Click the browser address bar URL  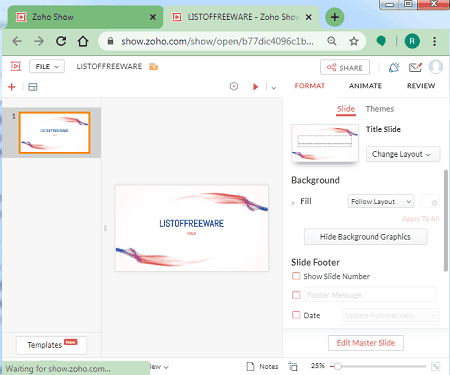[217, 41]
